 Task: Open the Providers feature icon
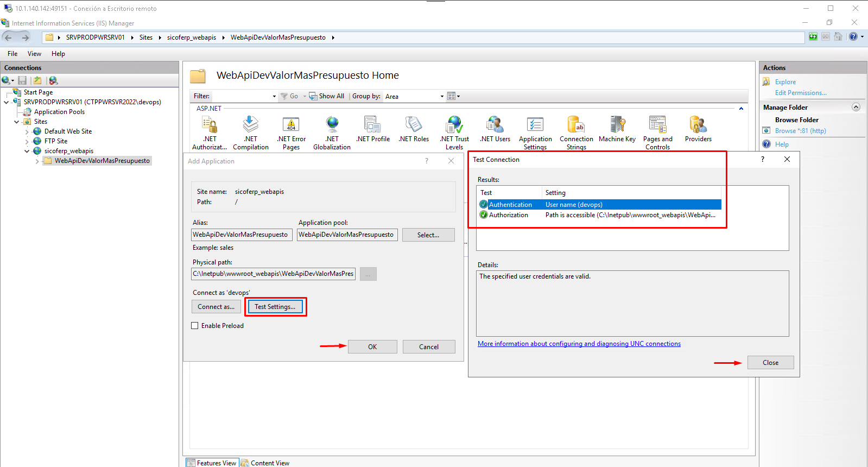698,130
